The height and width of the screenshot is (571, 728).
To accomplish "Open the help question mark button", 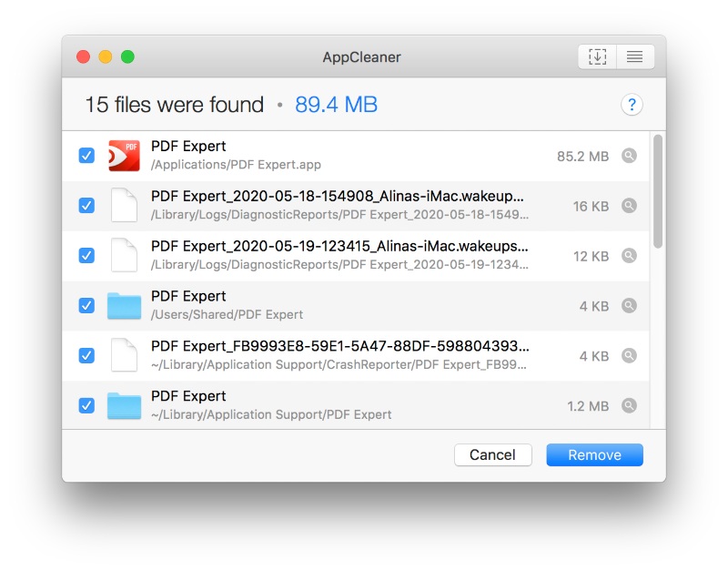I will pyautogui.click(x=632, y=105).
